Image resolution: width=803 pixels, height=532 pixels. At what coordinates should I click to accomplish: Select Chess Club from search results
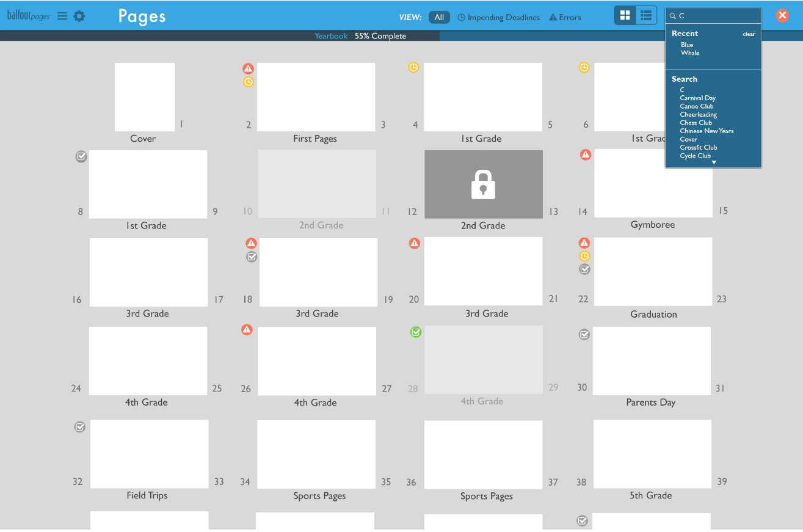(x=696, y=123)
